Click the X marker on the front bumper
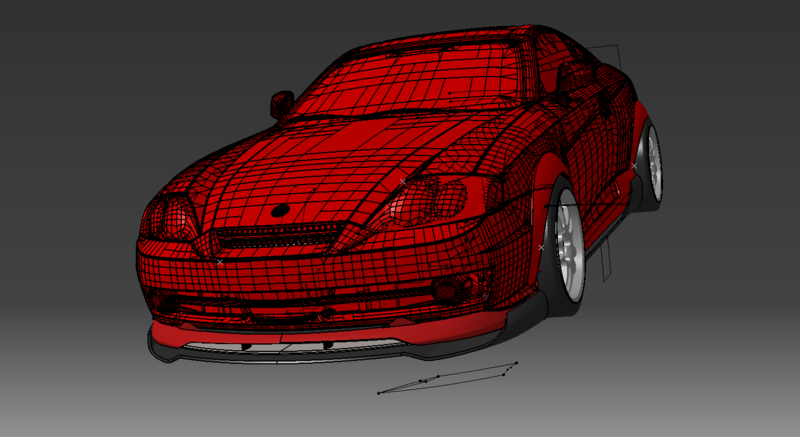800x437 pixels. [220, 262]
